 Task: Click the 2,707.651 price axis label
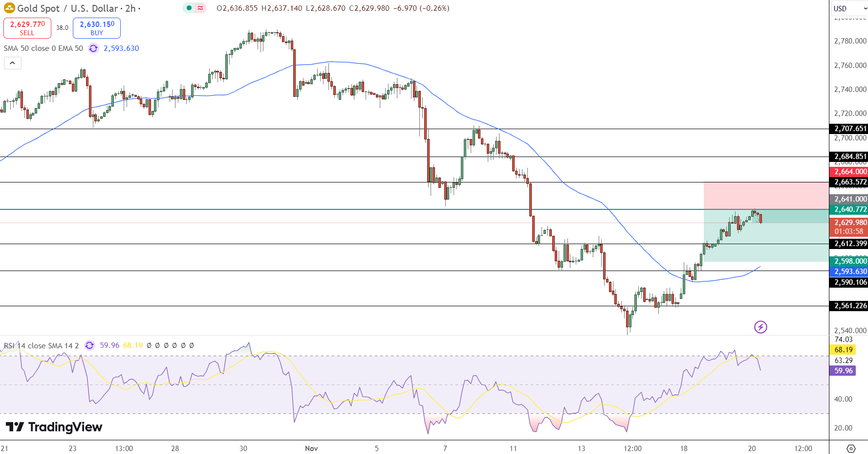click(x=849, y=129)
